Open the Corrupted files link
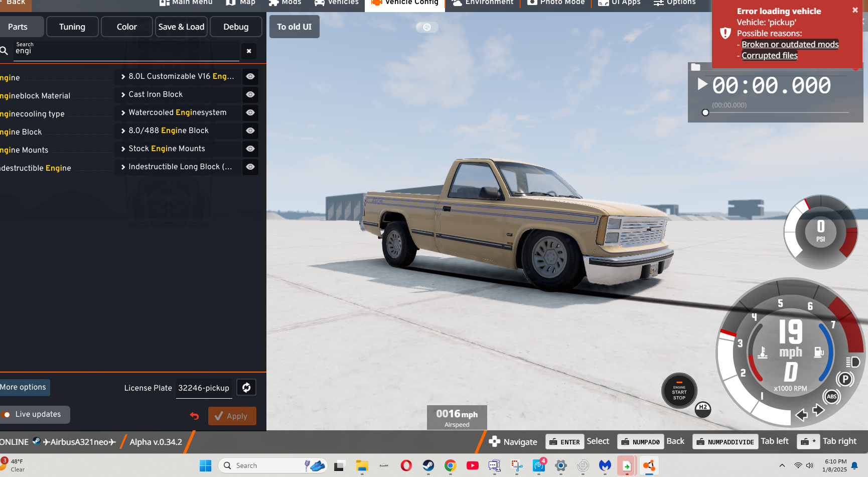The height and width of the screenshot is (477, 868). coord(770,55)
